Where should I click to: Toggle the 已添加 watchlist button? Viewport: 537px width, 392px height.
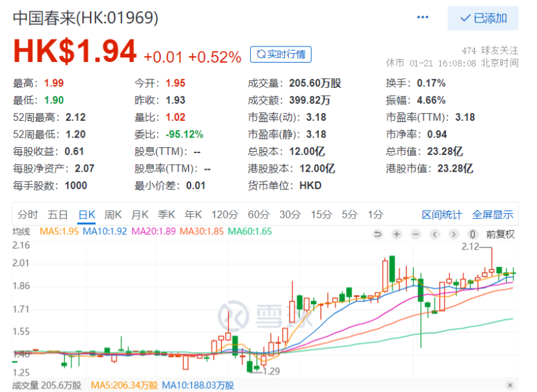click(x=483, y=18)
